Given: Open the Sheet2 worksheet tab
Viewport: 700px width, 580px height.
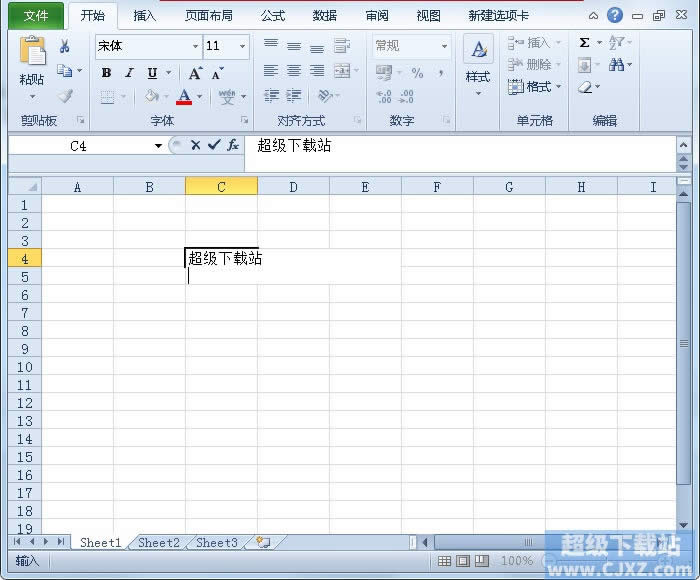Looking at the screenshot, I should point(158,543).
